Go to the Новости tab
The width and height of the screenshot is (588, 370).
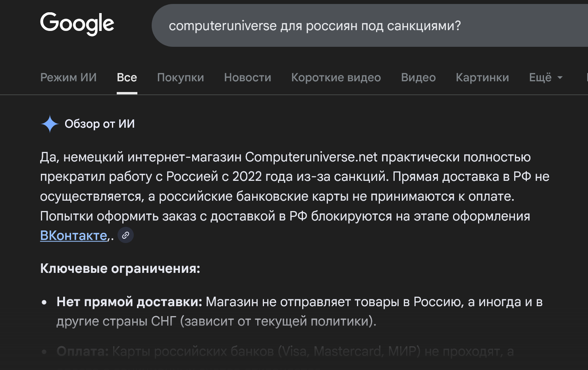247,77
